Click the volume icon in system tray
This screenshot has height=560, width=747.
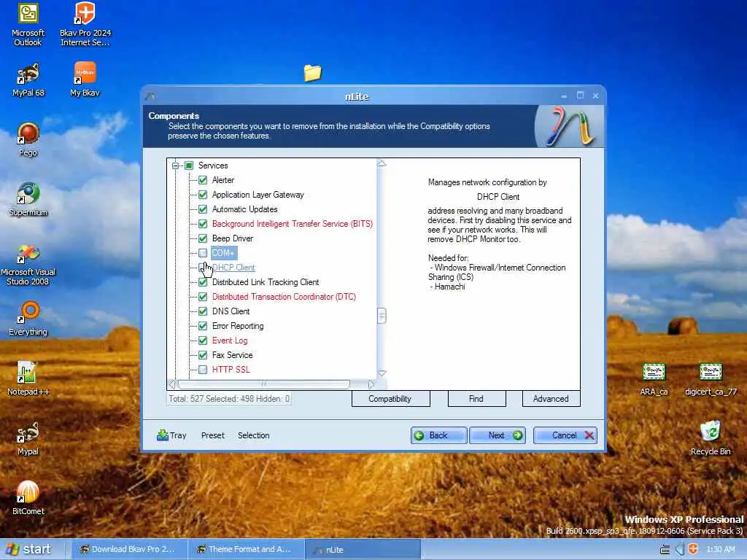coord(680,549)
